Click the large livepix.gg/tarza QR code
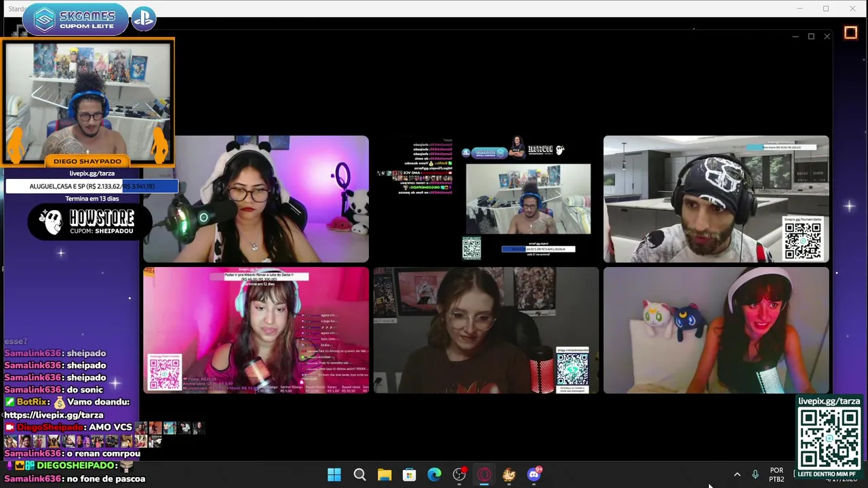 (829, 438)
